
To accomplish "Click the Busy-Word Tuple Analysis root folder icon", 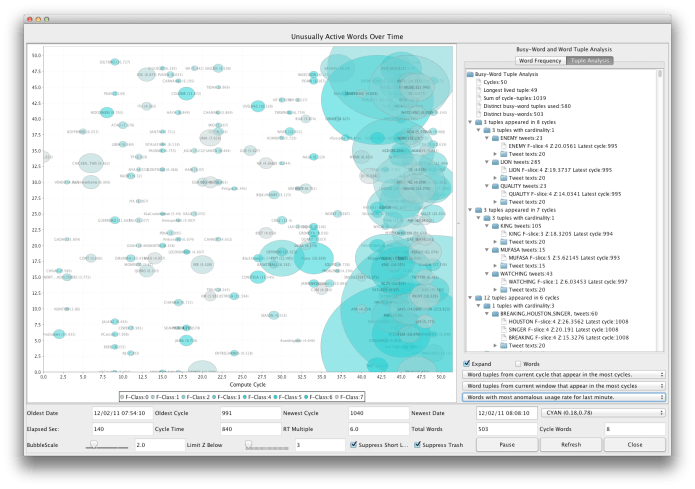I will (x=469, y=74).
